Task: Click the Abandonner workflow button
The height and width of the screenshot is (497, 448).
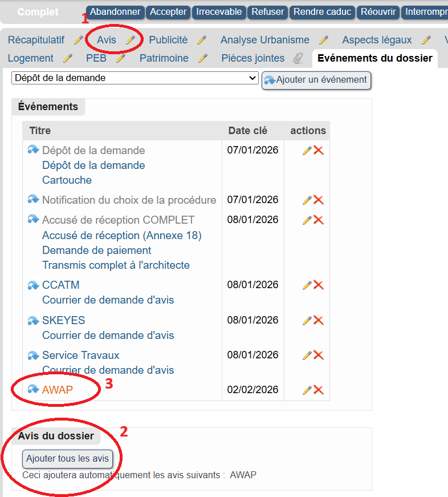Action: (116, 12)
